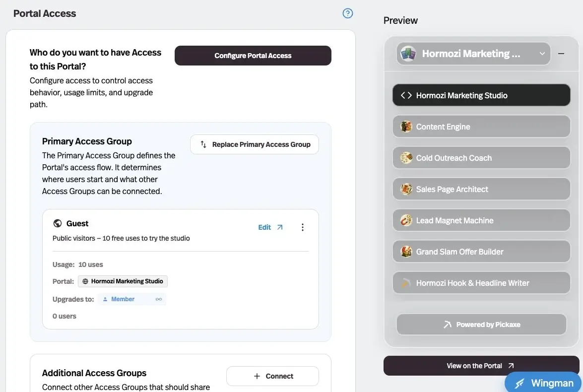Open Edit link for Guest group

tap(264, 227)
